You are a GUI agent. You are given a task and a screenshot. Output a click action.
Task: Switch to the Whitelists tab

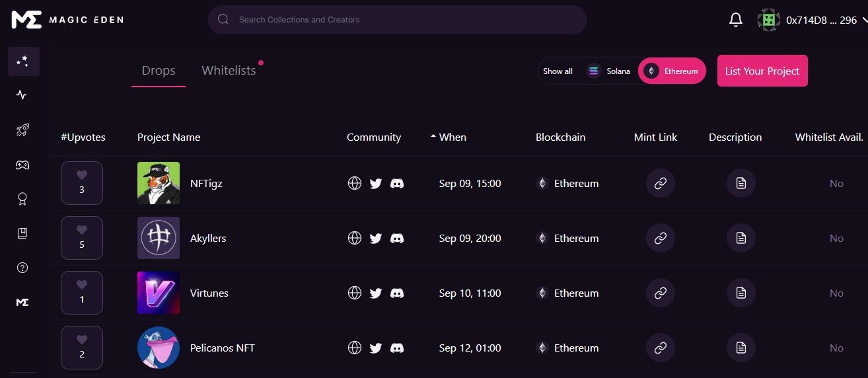[x=229, y=71]
